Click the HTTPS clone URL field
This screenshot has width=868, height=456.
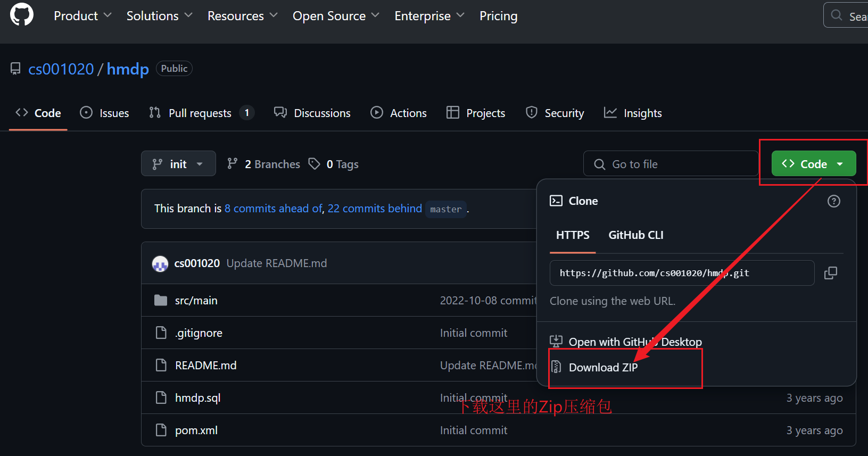click(682, 273)
